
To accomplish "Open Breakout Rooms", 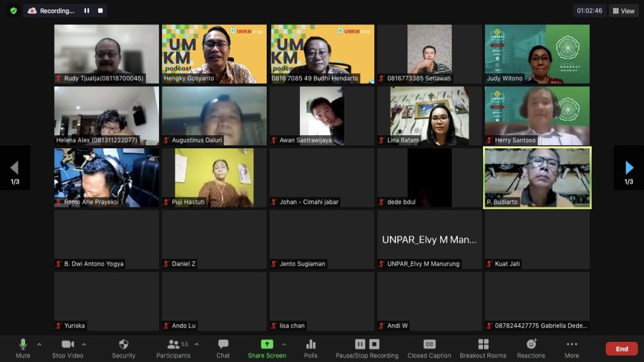I will click(483, 344).
